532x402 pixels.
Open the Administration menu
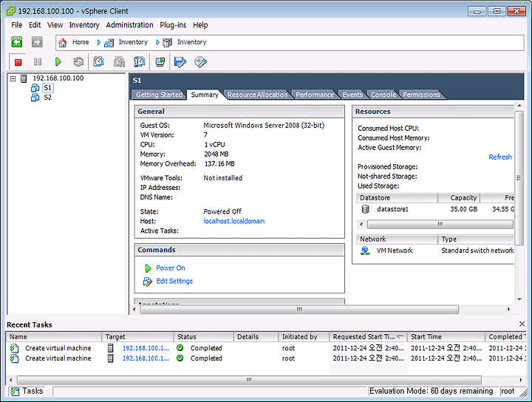coord(129,25)
